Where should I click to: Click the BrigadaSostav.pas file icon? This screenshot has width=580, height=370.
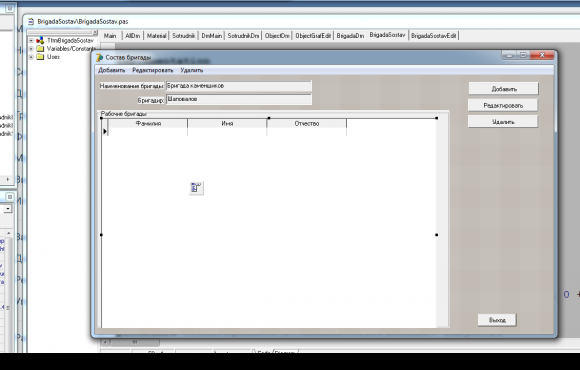pyautogui.click(x=31, y=21)
